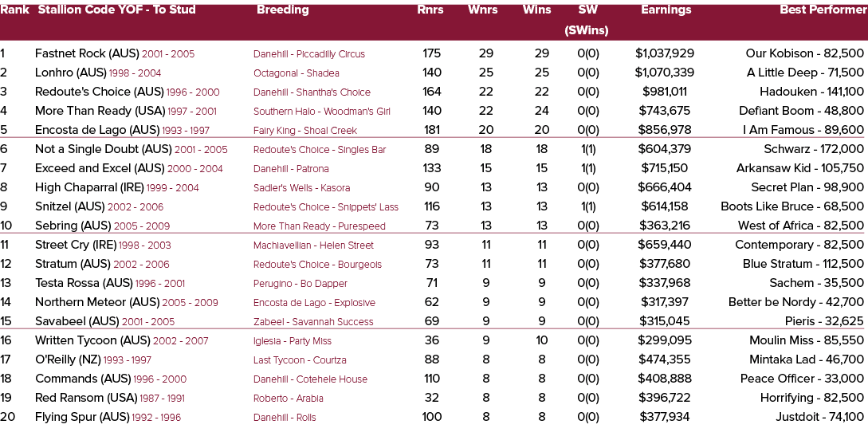The height and width of the screenshot is (440, 868).
Task: Select stallion Sebring (AUS)
Action: [x=73, y=226]
